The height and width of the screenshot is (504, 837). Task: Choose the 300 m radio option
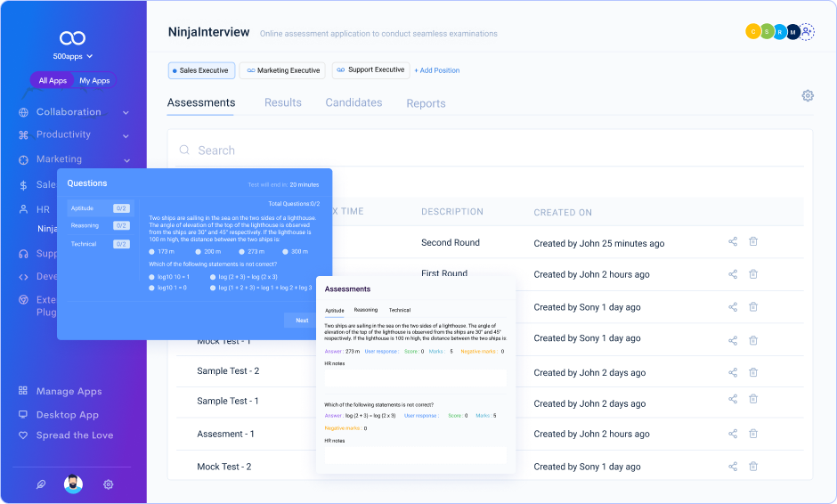point(285,252)
